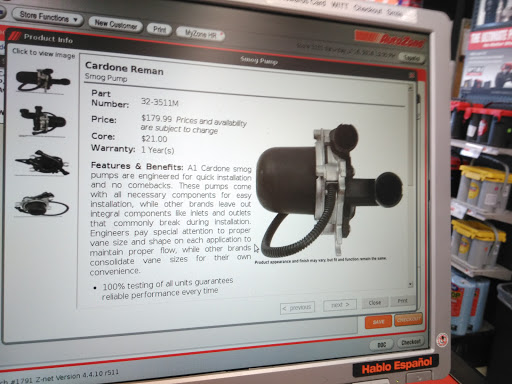
Task: Open MyZone HR
Action: click(200, 34)
